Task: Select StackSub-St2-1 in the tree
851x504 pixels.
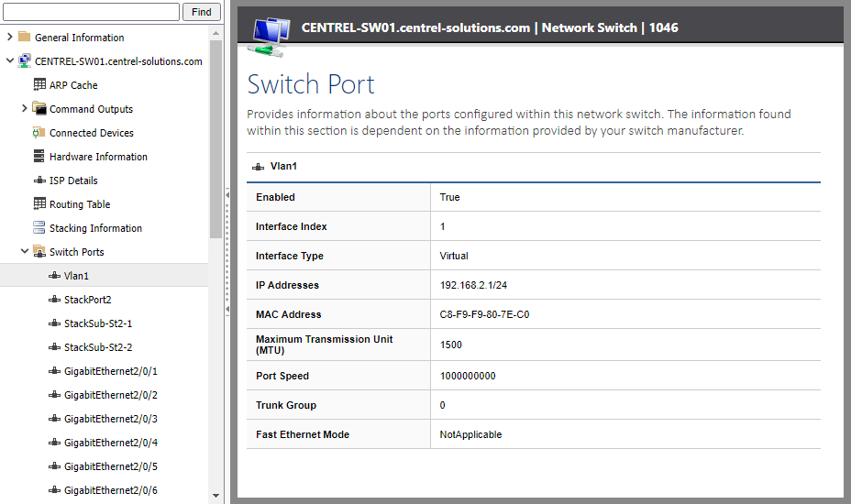Action: point(98,323)
